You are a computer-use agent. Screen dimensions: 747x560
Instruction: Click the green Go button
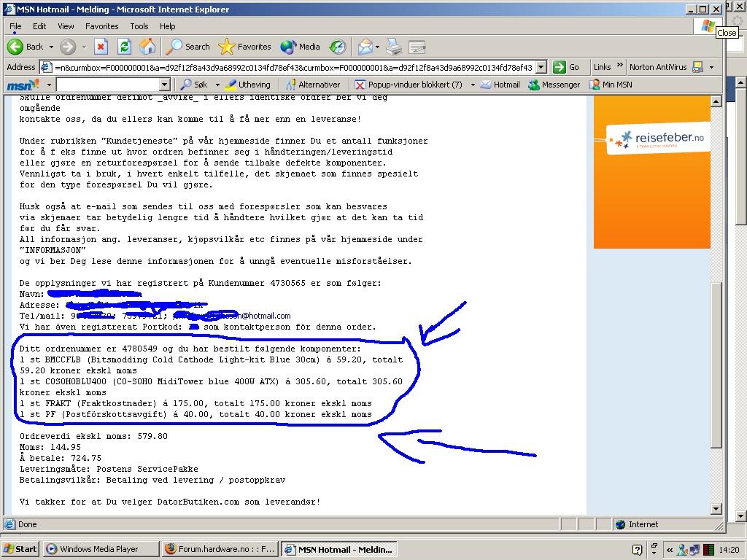pyautogui.click(x=566, y=67)
